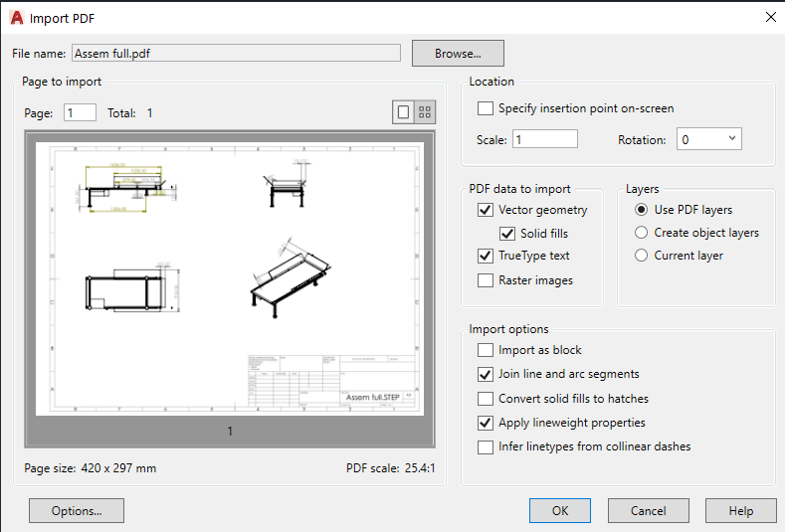Toggle Solid fills checkbox

pos(507,234)
